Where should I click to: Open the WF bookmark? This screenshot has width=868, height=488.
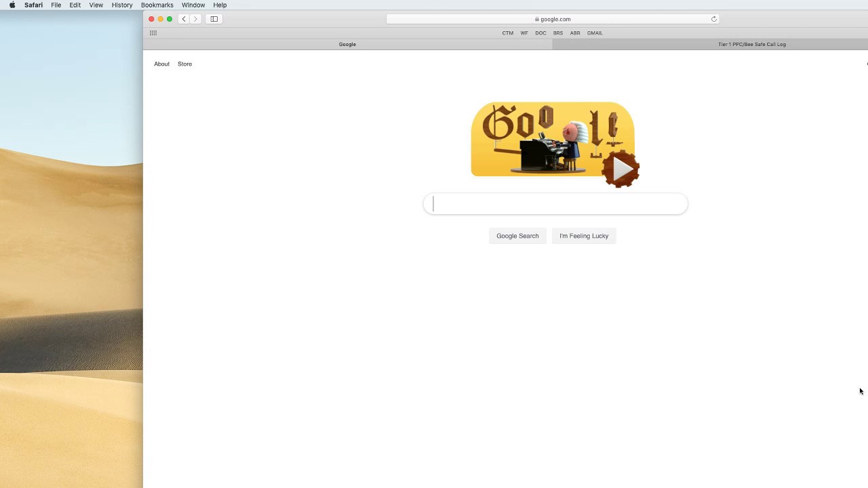(x=524, y=33)
